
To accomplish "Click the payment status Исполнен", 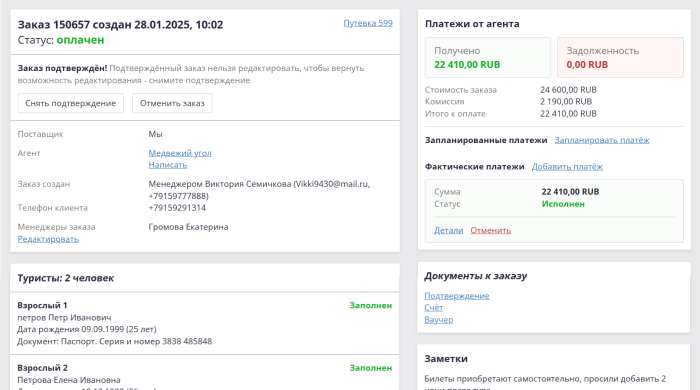I will [563, 204].
